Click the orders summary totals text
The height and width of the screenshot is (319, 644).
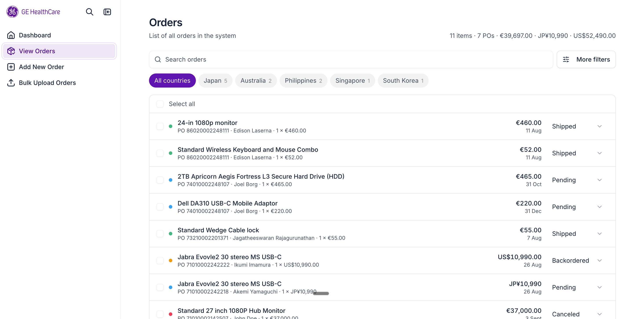pyautogui.click(x=533, y=36)
